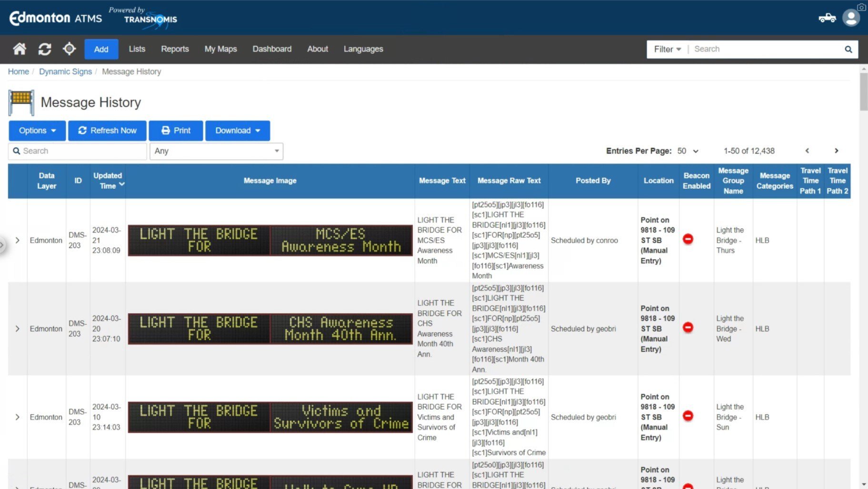Viewport: 868px width, 489px height.
Task: Click Travel Time Path 1 column header
Action: 810,181
